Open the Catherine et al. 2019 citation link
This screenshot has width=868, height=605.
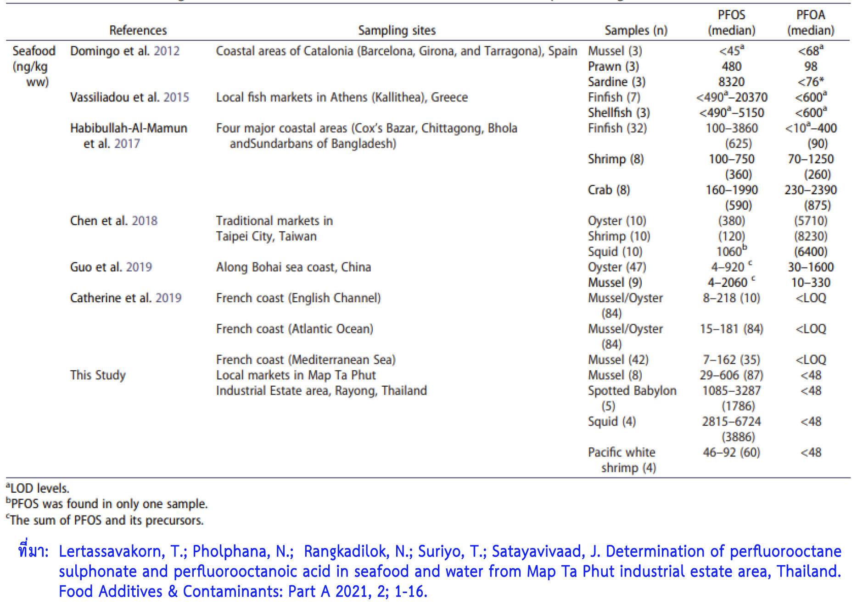pos(168,298)
